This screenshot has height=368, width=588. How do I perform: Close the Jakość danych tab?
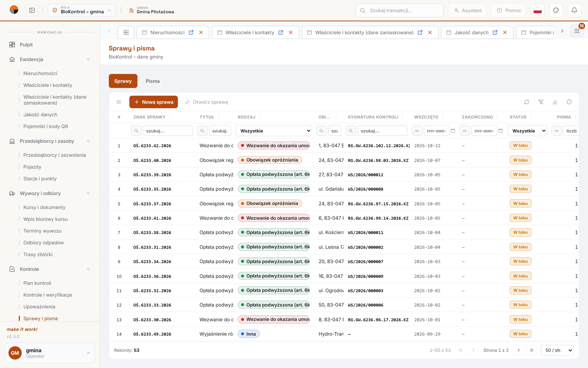[x=505, y=32]
